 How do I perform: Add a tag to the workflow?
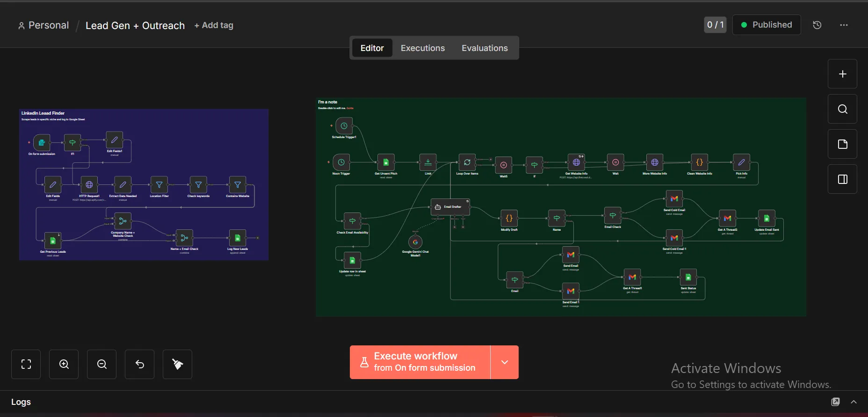pyautogui.click(x=214, y=25)
